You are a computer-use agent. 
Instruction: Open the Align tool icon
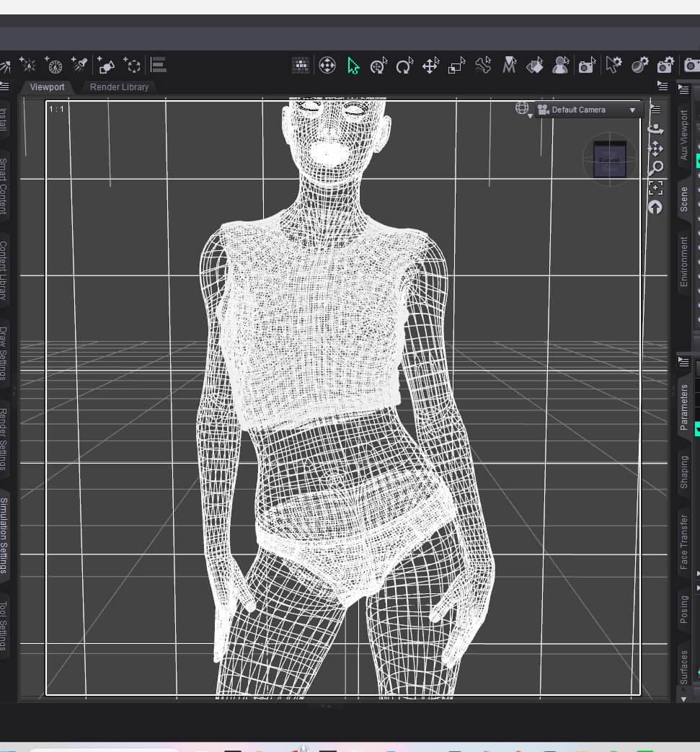point(158,65)
